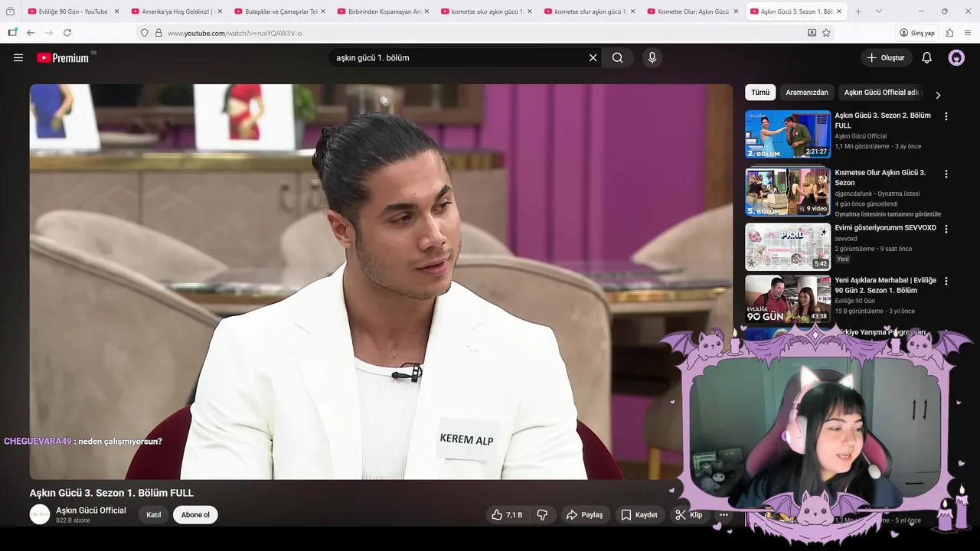The height and width of the screenshot is (551, 980).
Task: Click the magnifier search button
Action: tap(617, 57)
